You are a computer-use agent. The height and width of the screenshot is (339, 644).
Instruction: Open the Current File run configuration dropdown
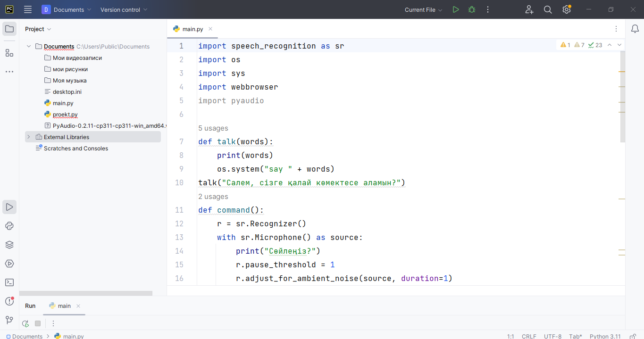423,10
